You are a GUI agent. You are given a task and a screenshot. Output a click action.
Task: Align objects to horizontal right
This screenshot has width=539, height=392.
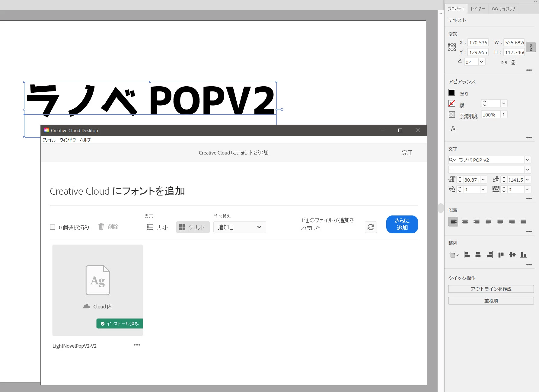(x=490, y=255)
